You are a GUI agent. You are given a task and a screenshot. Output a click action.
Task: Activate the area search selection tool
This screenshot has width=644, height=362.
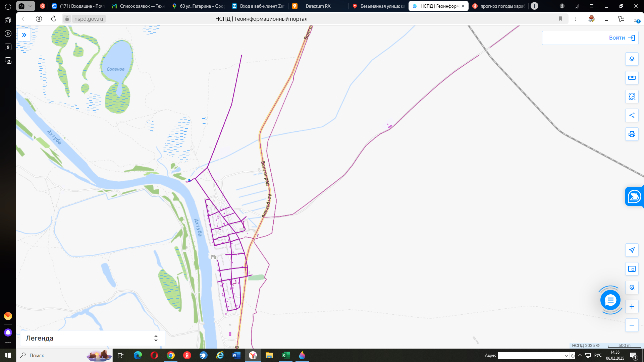[632, 97]
